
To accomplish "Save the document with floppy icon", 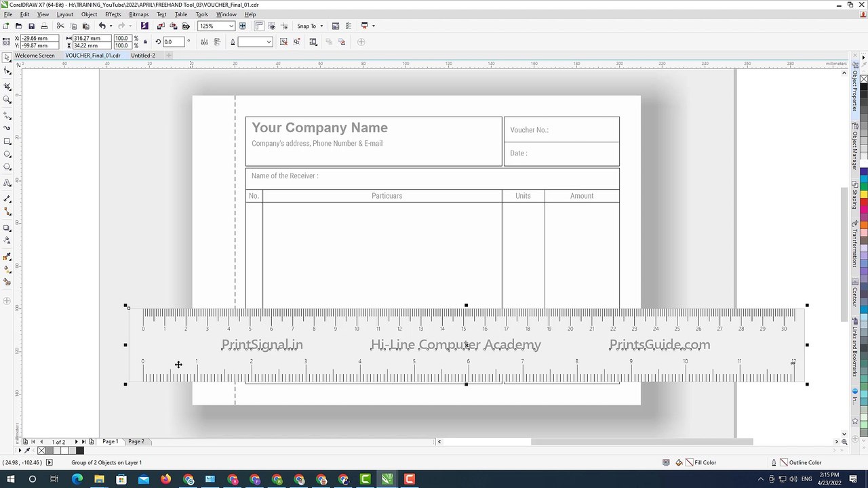I will [x=31, y=26].
